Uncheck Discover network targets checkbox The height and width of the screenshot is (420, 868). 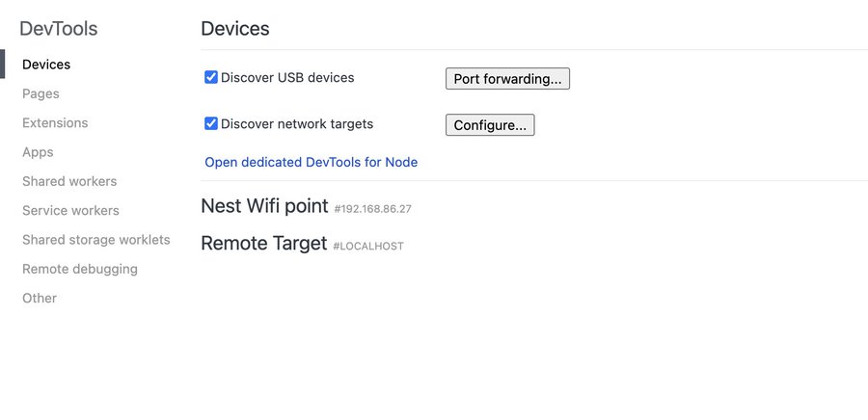[x=211, y=123]
